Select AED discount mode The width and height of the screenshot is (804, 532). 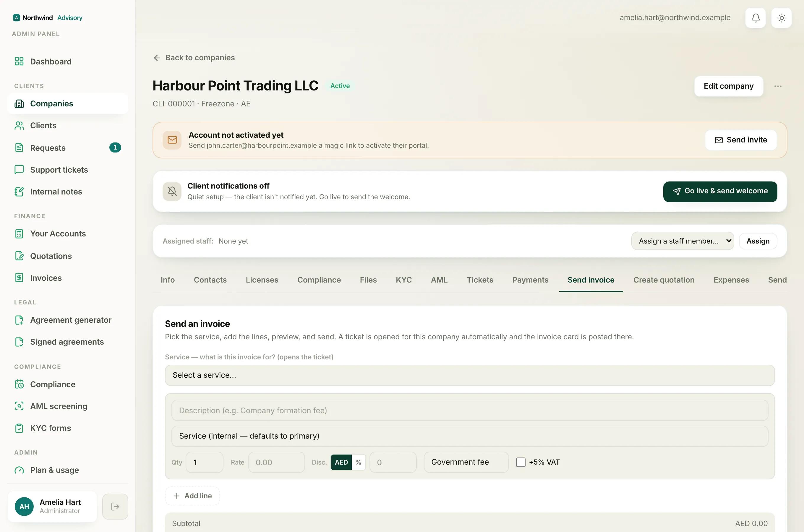341,462
